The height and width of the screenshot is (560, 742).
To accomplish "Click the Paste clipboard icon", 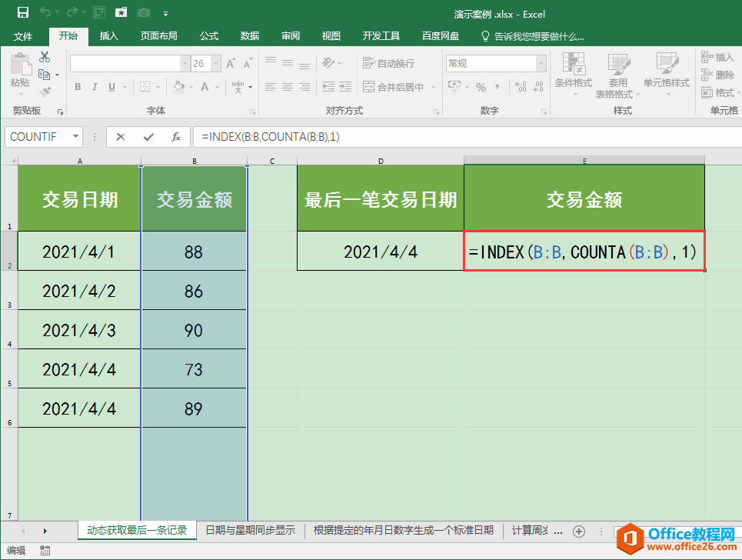I will click(20, 65).
